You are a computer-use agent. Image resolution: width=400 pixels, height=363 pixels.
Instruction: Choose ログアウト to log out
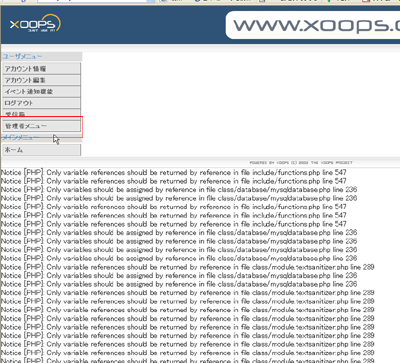[x=41, y=103]
